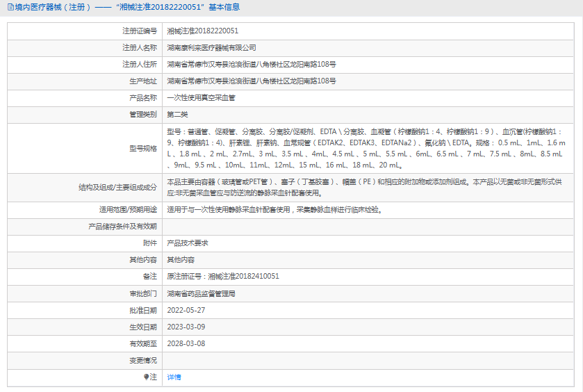Click the 适用范围/预期用途 label
Screen dimensions: 583x392
click(x=129, y=210)
